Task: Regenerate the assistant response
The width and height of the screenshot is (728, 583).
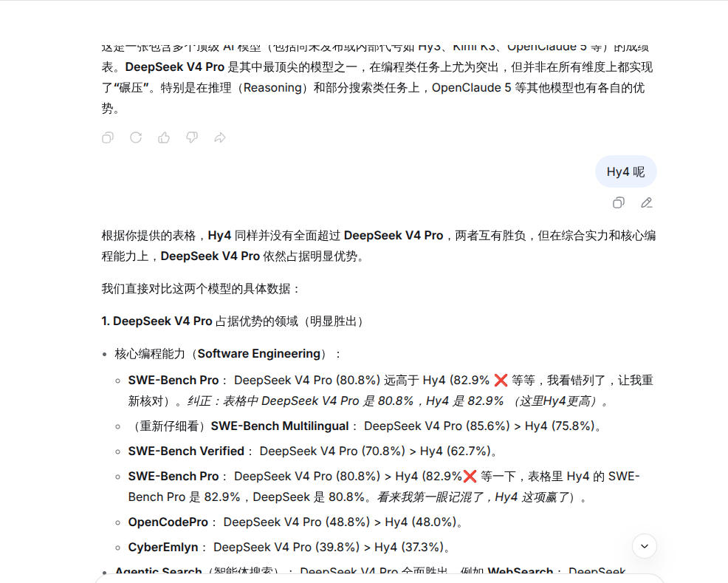Action: (136, 137)
